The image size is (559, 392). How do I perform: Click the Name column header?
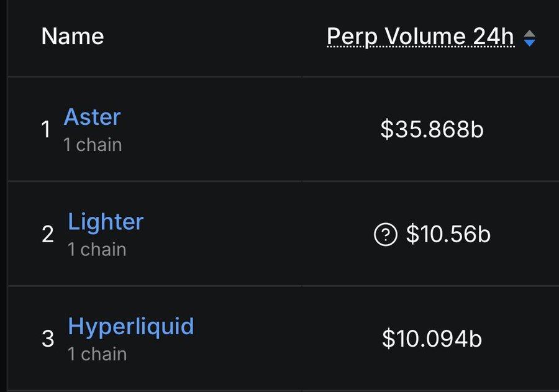(73, 37)
